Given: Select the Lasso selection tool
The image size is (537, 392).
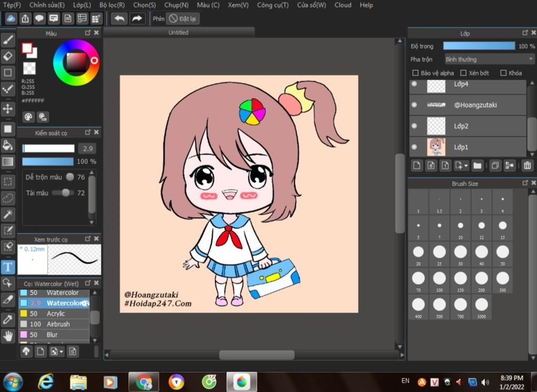Looking at the screenshot, I should coord(8,198).
